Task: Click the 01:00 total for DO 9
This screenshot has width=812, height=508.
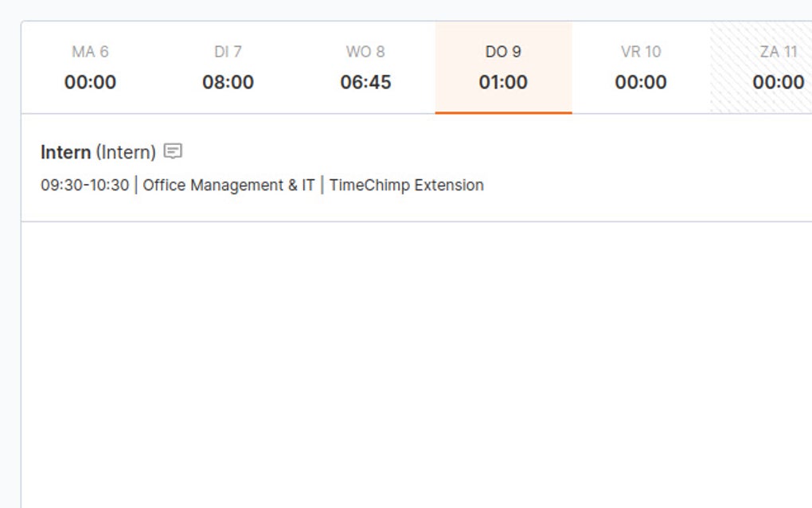Action: tap(503, 82)
